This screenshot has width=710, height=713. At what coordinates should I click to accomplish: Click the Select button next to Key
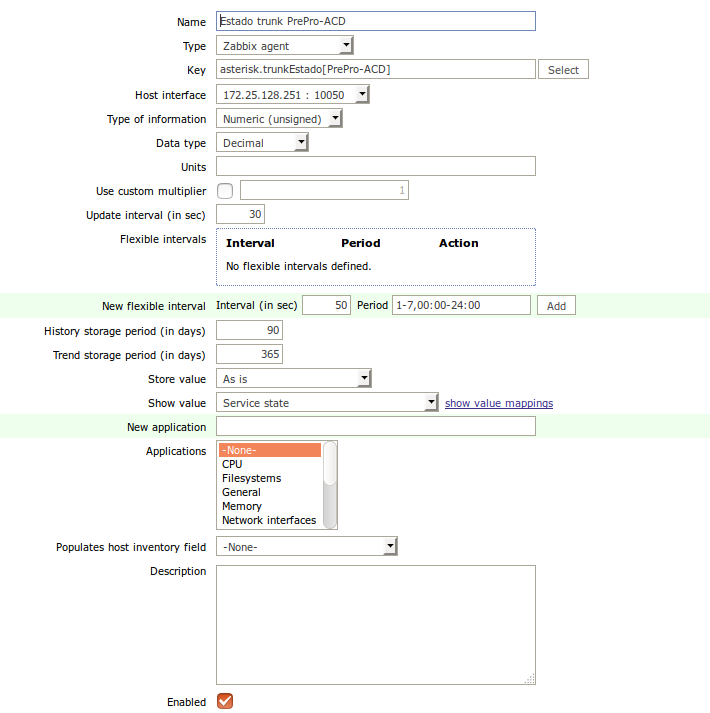click(x=563, y=70)
